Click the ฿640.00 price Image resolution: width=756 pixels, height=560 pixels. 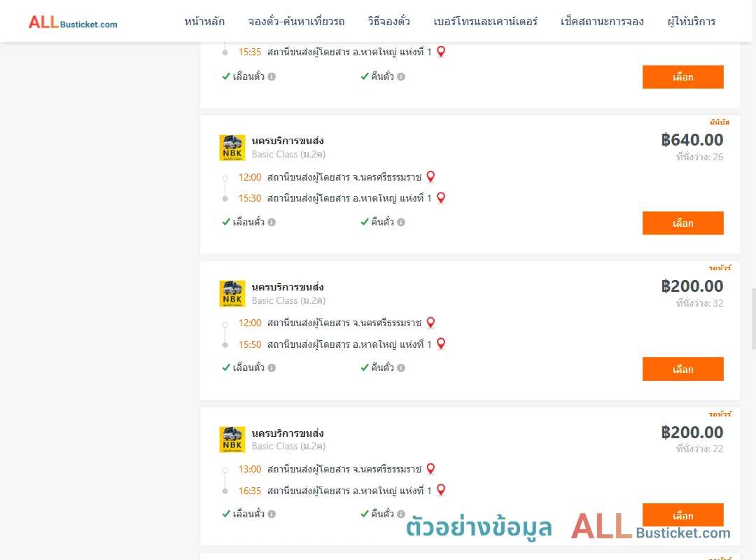(692, 140)
